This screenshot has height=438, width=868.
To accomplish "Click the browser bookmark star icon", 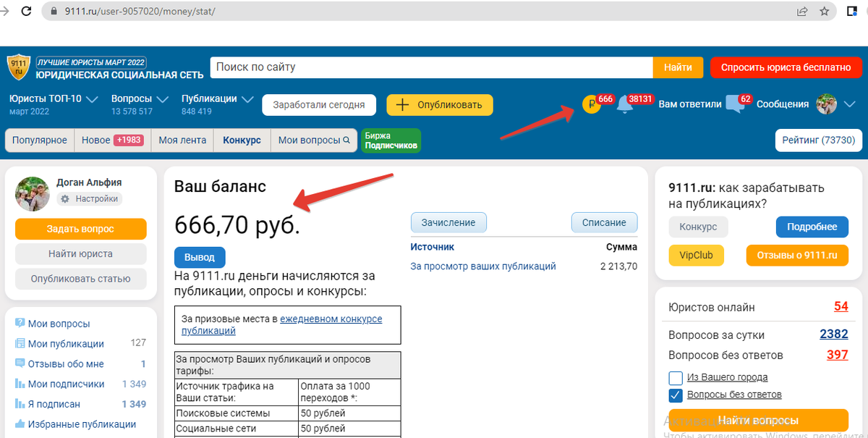I will (824, 12).
